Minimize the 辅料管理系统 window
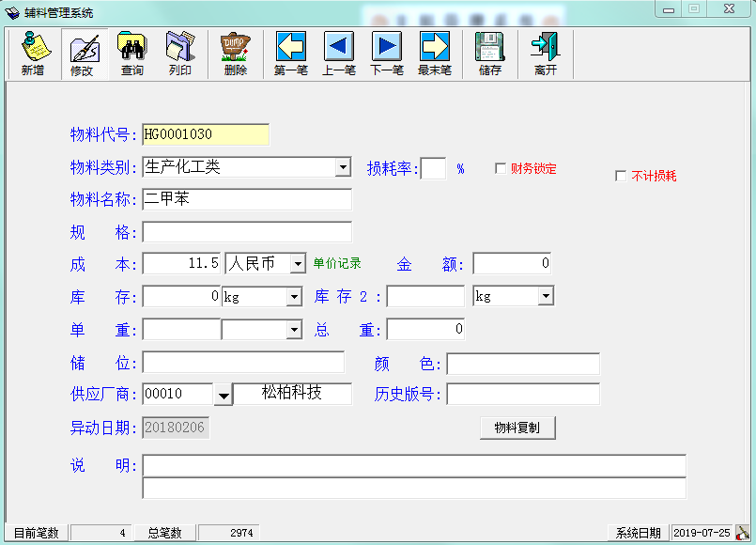 669,9
